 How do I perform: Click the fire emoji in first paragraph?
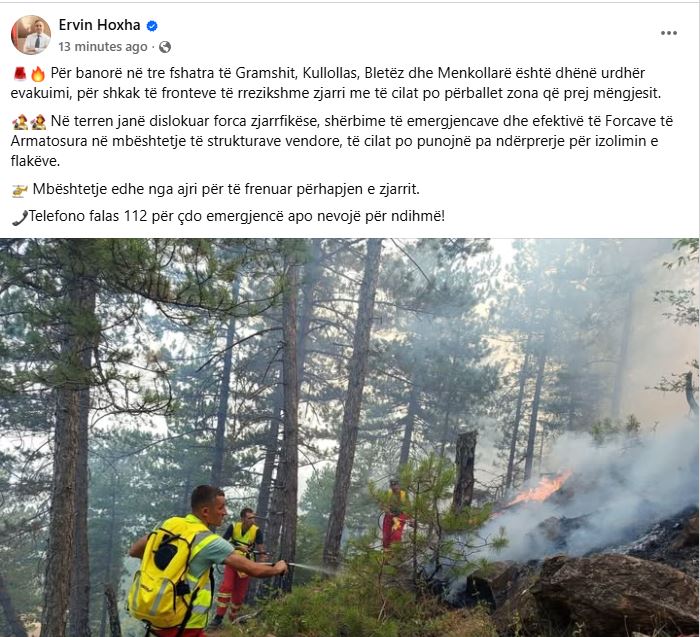(38, 74)
